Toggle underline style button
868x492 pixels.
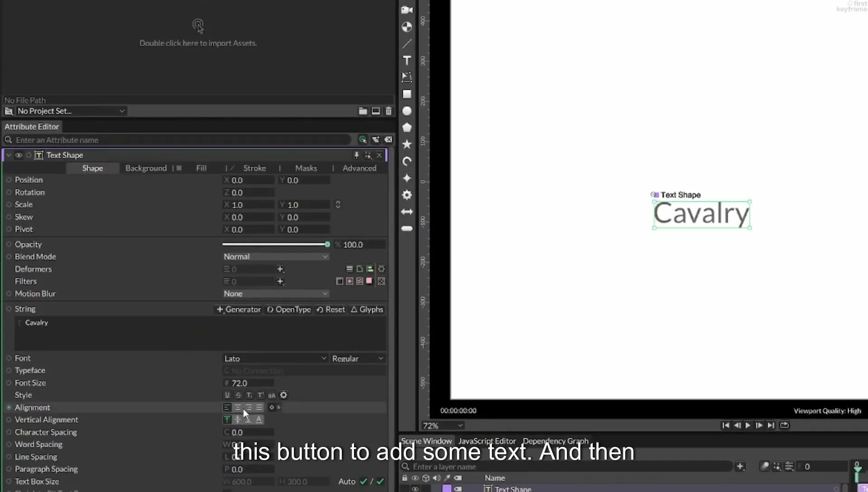pyautogui.click(x=227, y=395)
